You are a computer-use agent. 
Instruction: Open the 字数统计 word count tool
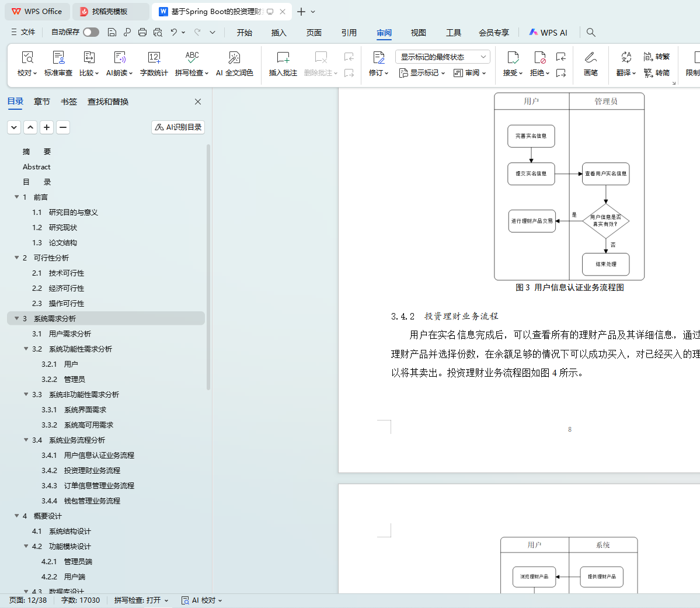(x=154, y=58)
